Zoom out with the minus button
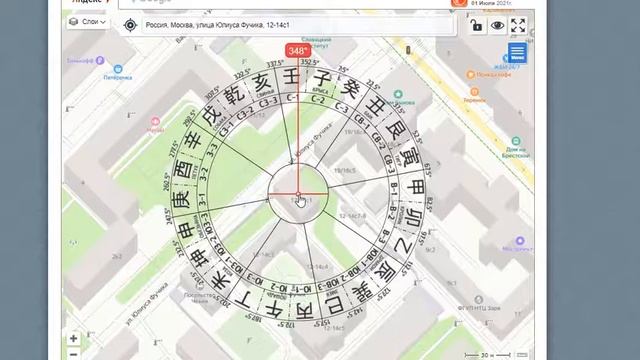This screenshot has width=640, height=360. click(x=73, y=354)
